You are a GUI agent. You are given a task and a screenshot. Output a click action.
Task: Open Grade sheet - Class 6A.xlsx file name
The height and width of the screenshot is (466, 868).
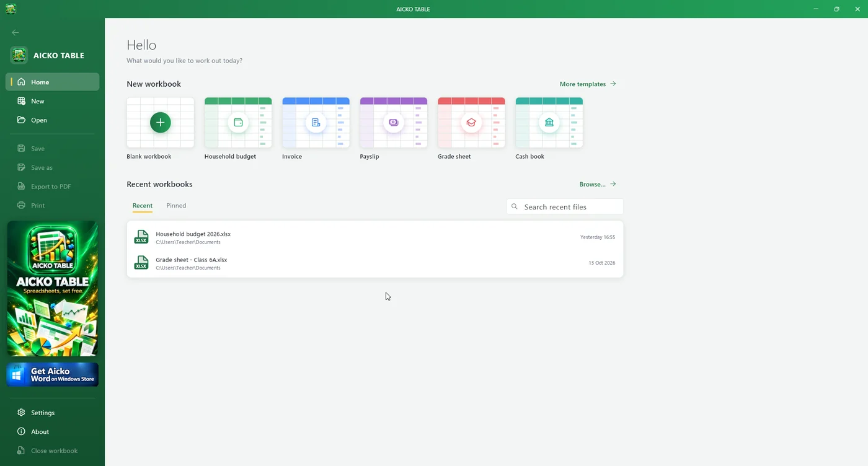tap(192, 260)
